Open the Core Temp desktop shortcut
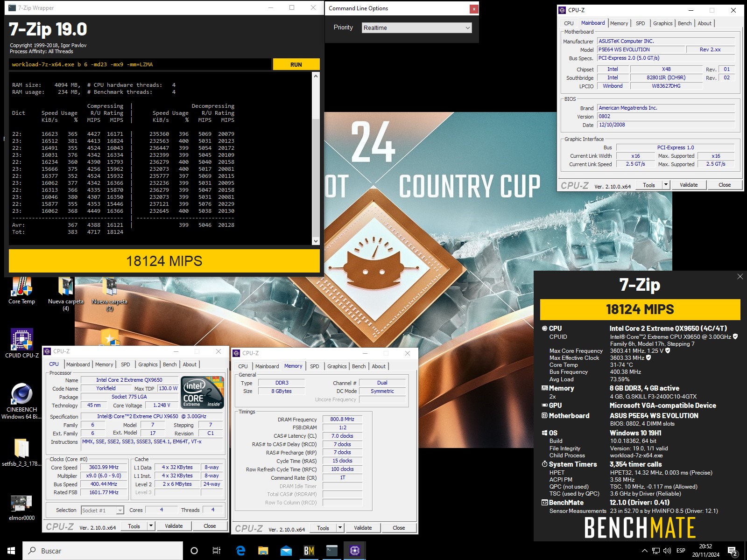Image resolution: width=747 pixels, height=560 pixels. click(x=21, y=290)
